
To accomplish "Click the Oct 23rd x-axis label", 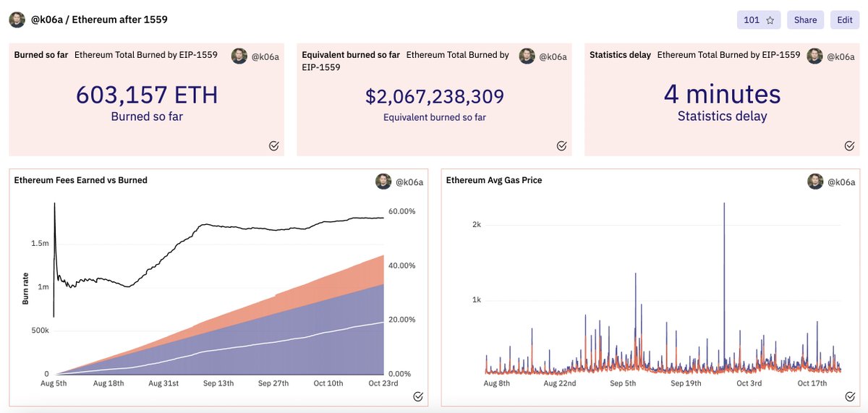I will (383, 383).
